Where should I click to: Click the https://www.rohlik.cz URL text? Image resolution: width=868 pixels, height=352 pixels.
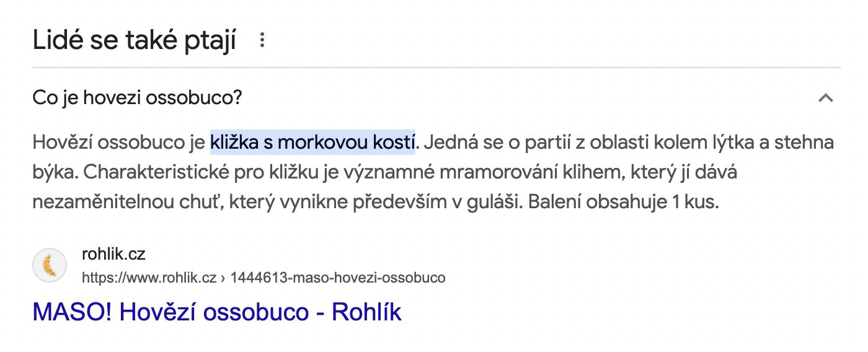[149, 278]
